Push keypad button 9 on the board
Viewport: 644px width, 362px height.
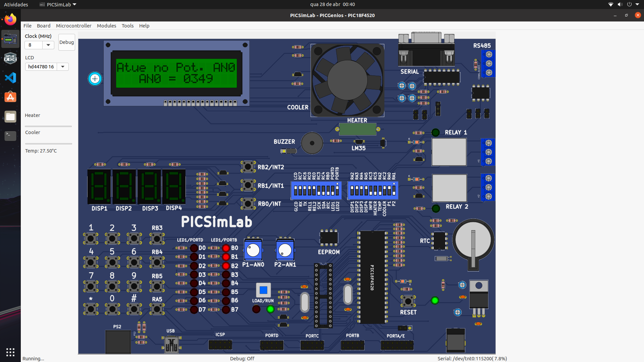[134, 286]
